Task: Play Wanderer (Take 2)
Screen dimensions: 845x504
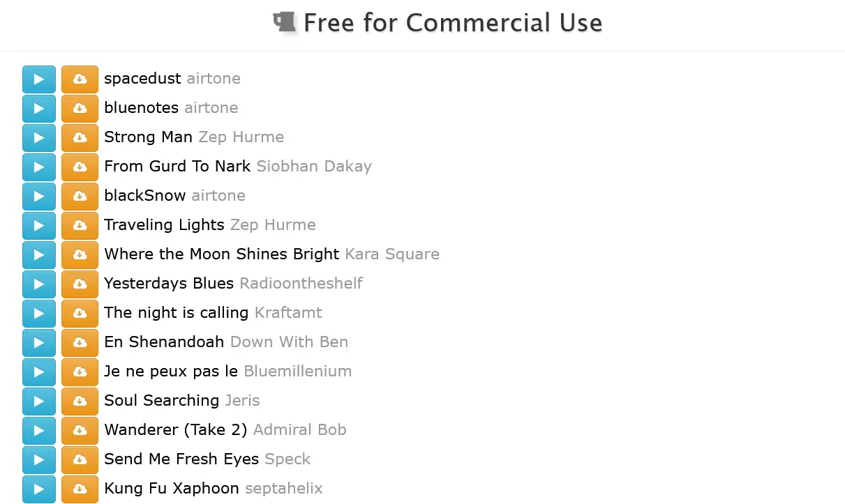Action: pyautogui.click(x=39, y=431)
